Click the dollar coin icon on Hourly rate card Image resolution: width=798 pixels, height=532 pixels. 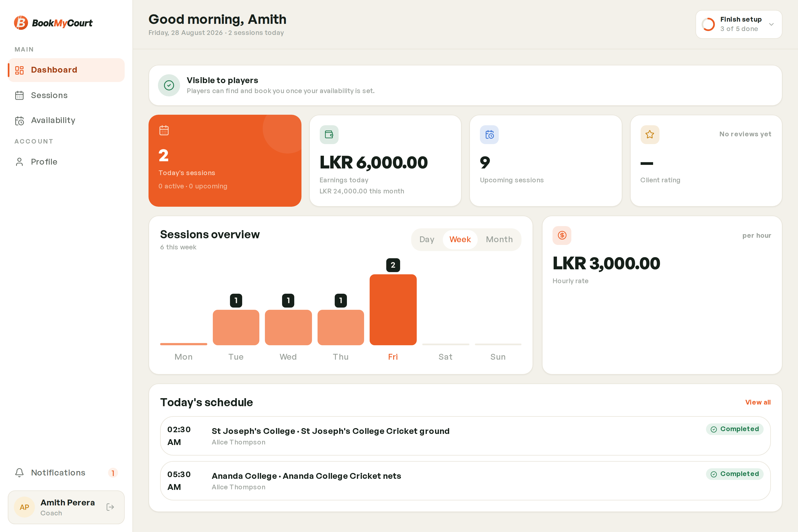point(562,236)
